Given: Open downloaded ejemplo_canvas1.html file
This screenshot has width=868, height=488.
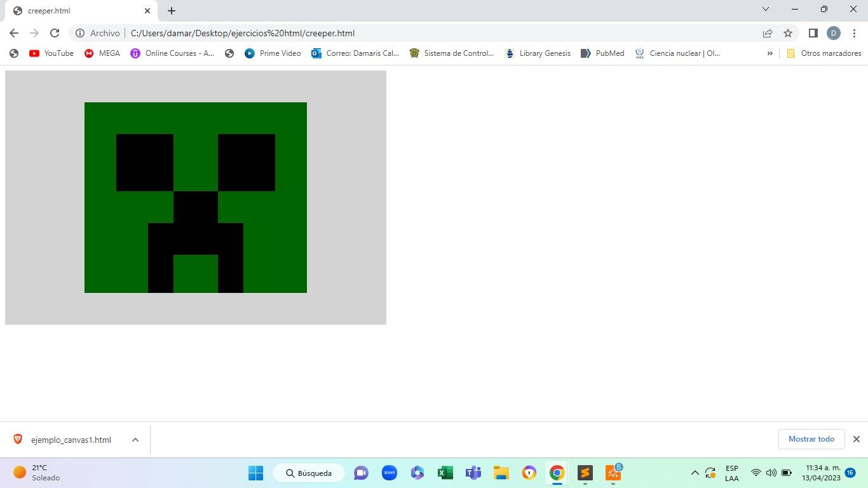Looking at the screenshot, I should [71, 440].
